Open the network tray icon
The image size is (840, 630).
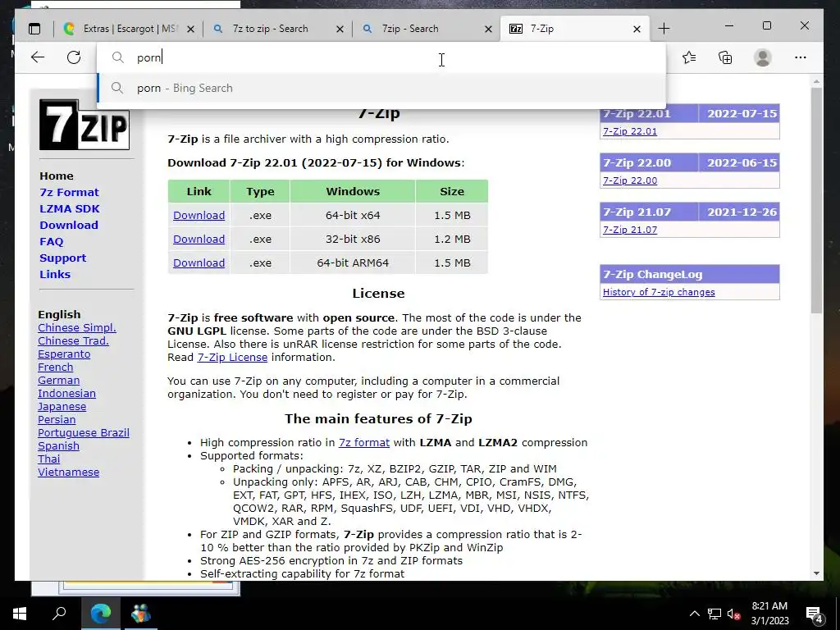pyautogui.click(x=714, y=614)
